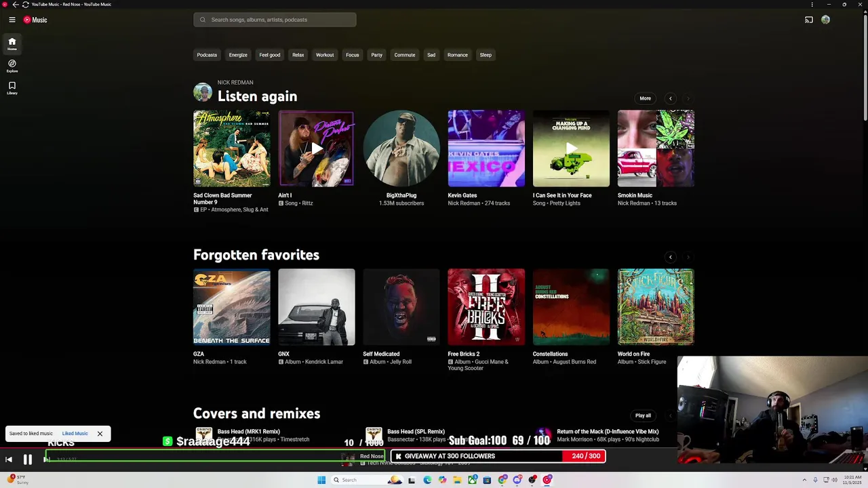Open the Kevin Gates playlist cover
This screenshot has height=488, width=868.
(x=486, y=148)
